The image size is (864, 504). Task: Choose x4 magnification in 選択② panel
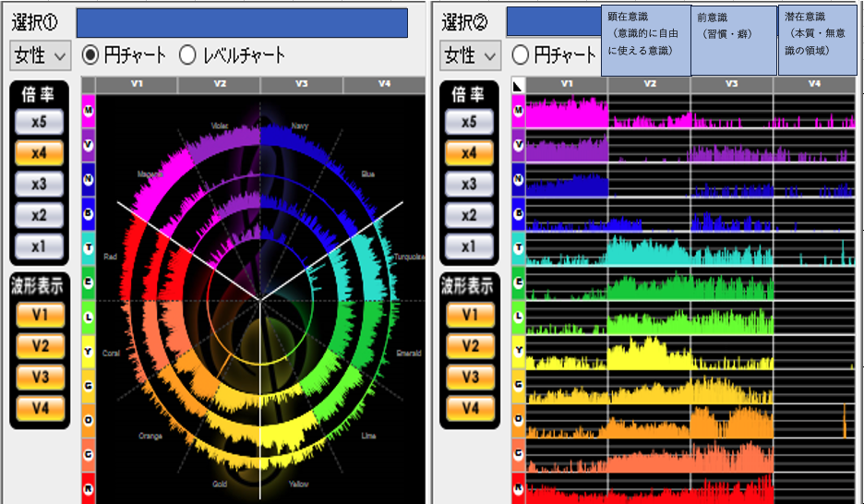pos(469,153)
